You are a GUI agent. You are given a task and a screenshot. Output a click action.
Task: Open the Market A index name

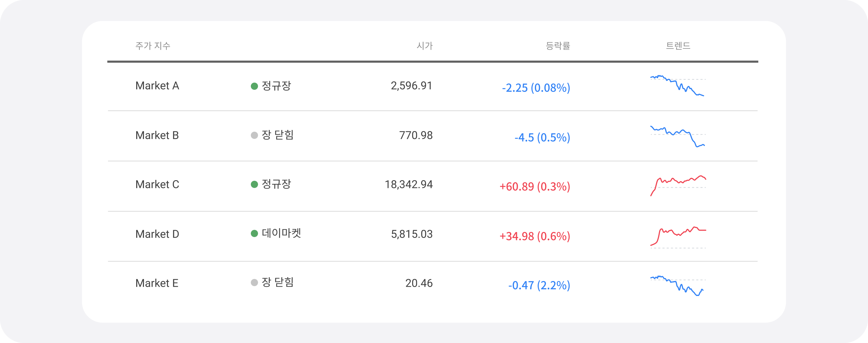click(x=157, y=86)
